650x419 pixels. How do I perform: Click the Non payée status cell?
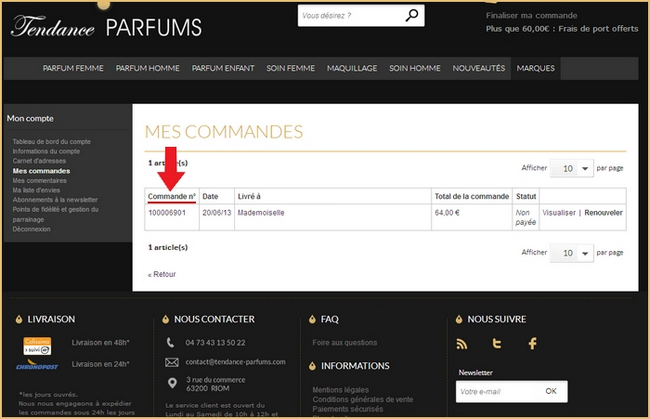[x=526, y=218]
